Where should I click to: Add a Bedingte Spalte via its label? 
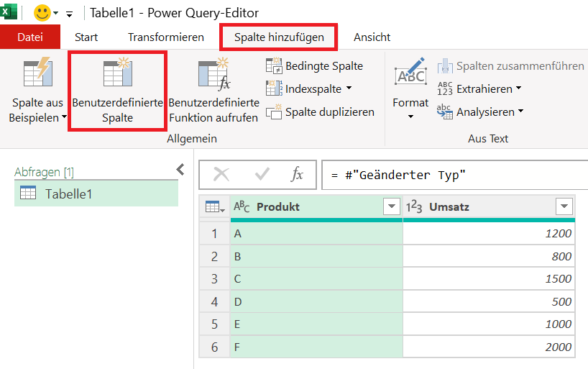pos(324,66)
